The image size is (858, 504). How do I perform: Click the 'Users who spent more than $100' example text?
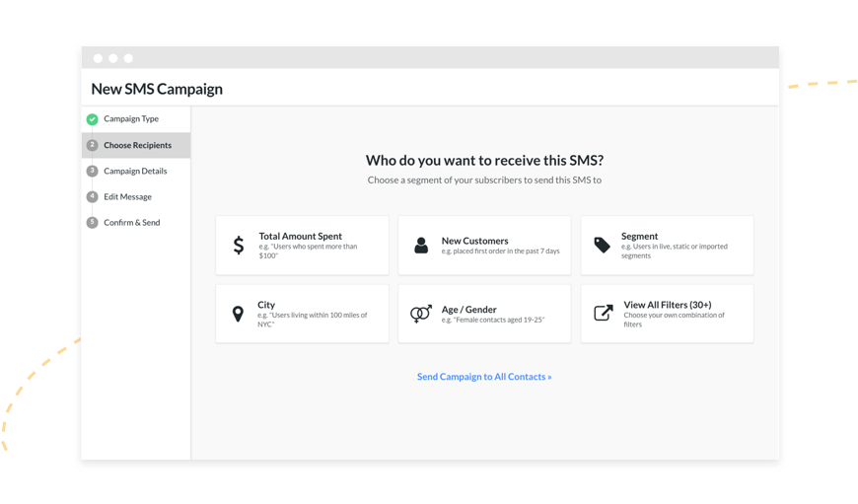pos(308,252)
